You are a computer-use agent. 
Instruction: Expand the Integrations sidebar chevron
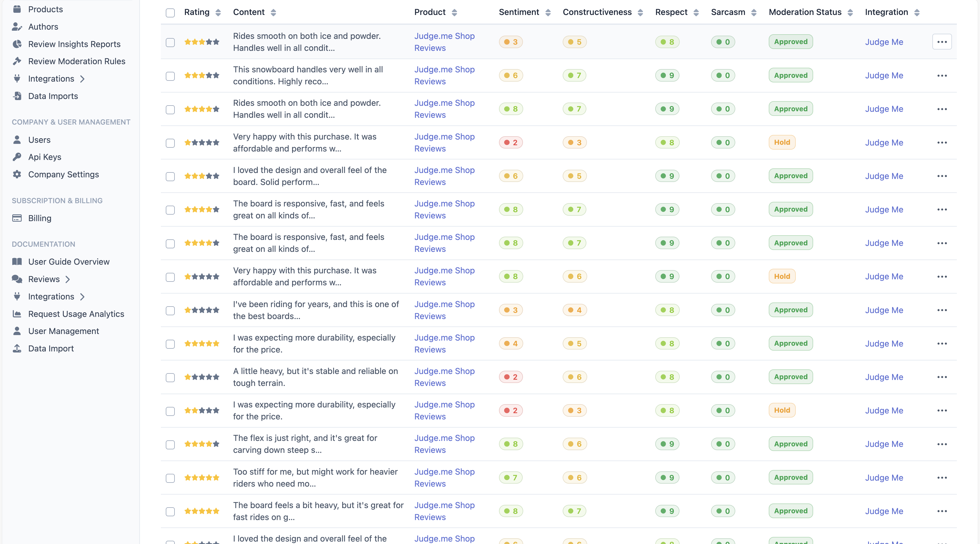click(x=82, y=78)
